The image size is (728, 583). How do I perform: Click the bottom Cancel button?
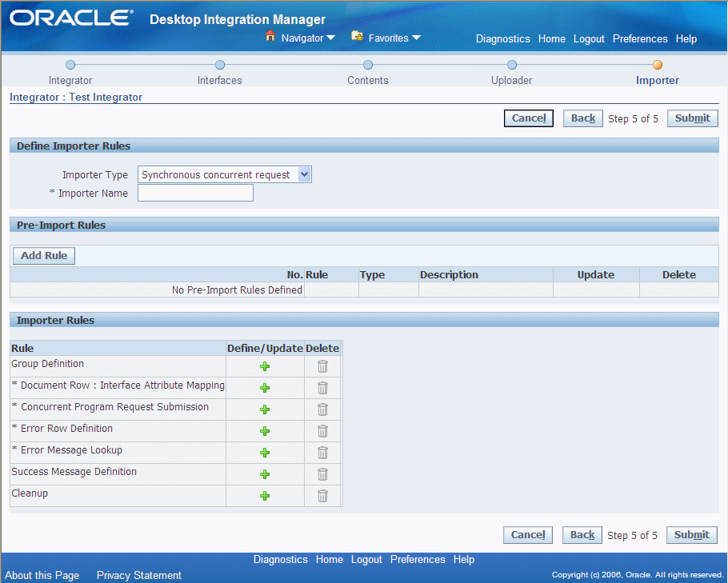528,535
